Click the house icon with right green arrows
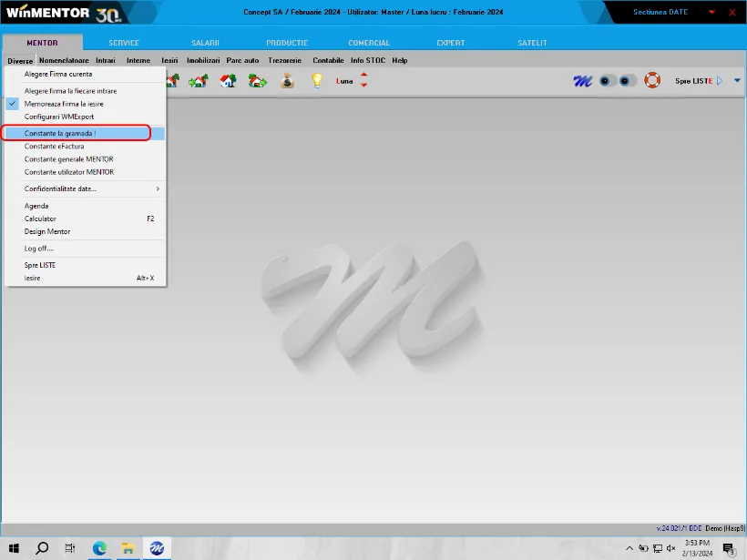The width and height of the screenshot is (747, 560). point(258,81)
